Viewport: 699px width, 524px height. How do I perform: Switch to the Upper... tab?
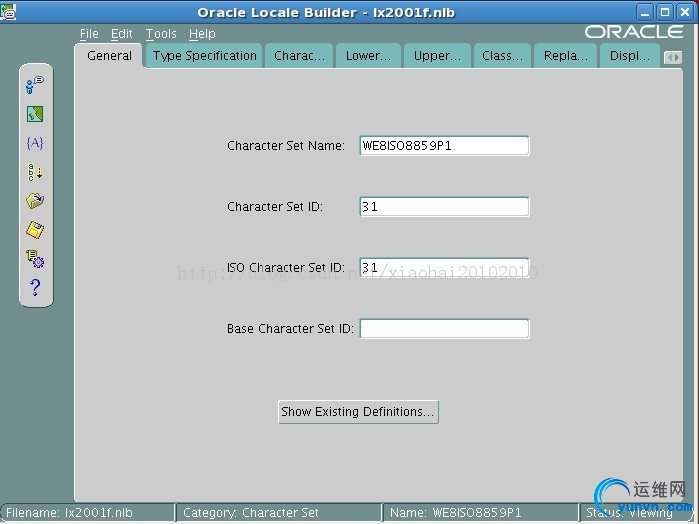pos(437,56)
